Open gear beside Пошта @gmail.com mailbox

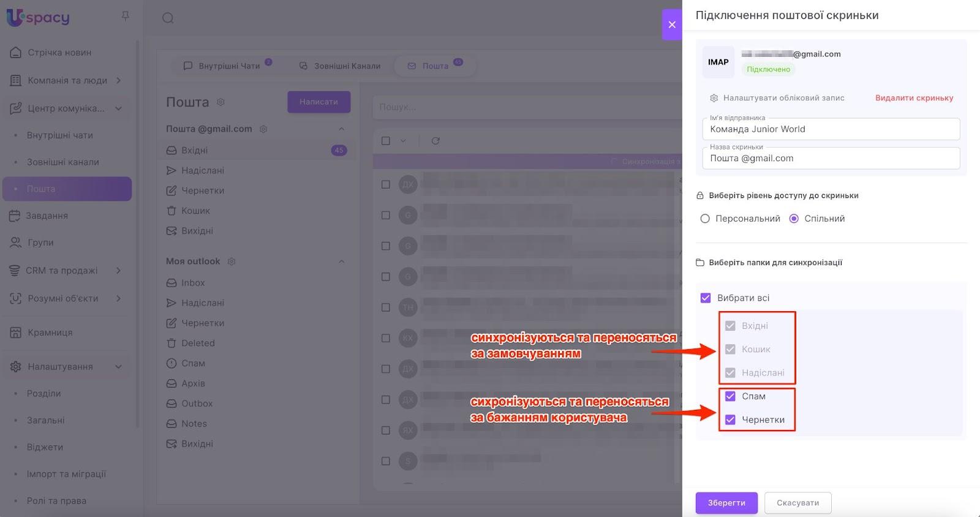tap(263, 129)
